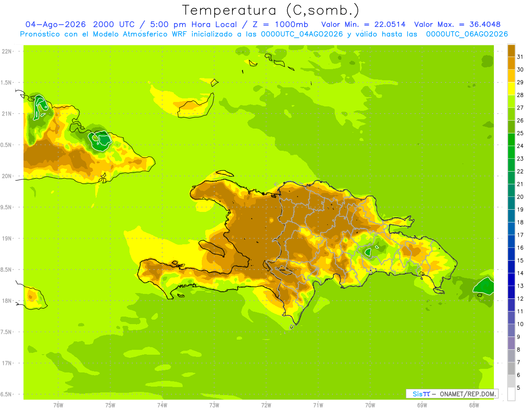Click the "75W" longitude label
This screenshot has width=532, height=411.
click(110, 405)
